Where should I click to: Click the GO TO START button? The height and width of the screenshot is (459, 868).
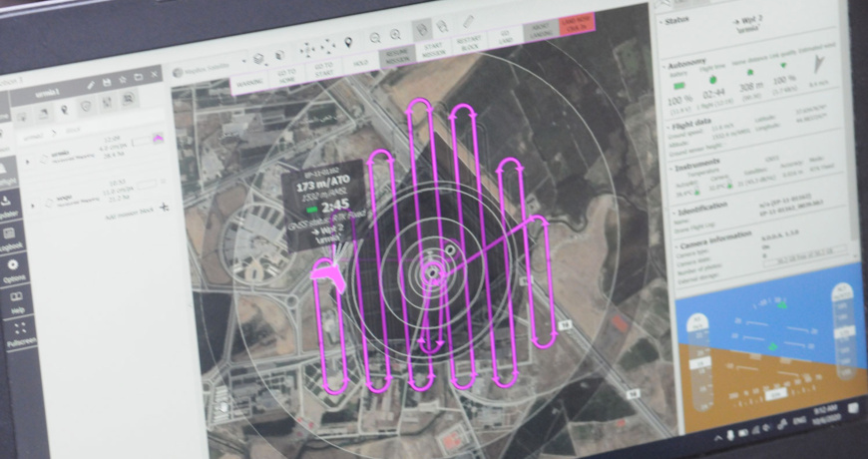322,69
